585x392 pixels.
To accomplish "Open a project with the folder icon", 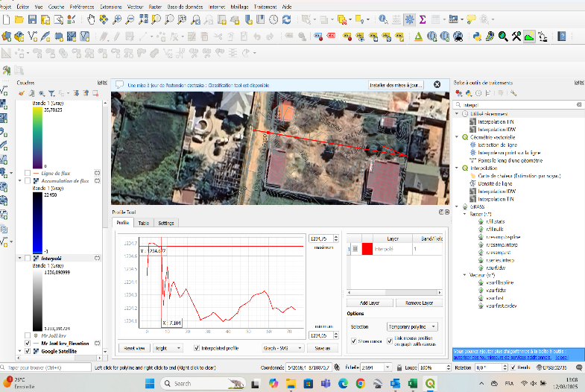I will pos(19,19).
